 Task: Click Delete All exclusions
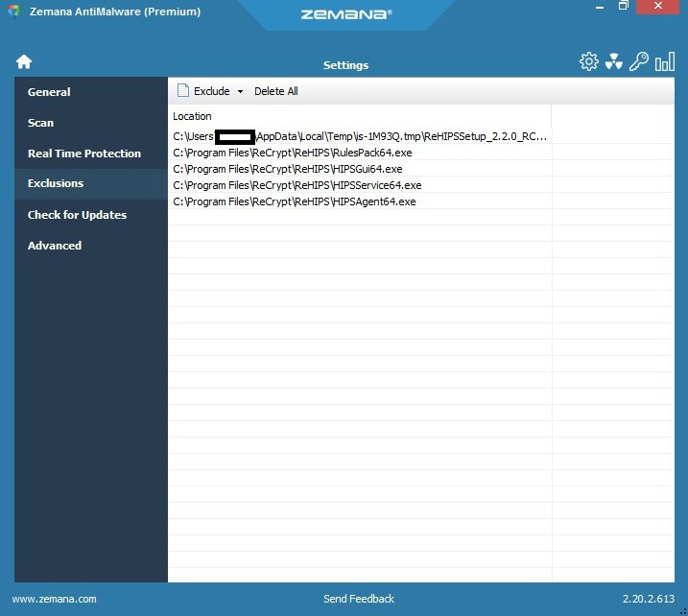[x=276, y=91]
